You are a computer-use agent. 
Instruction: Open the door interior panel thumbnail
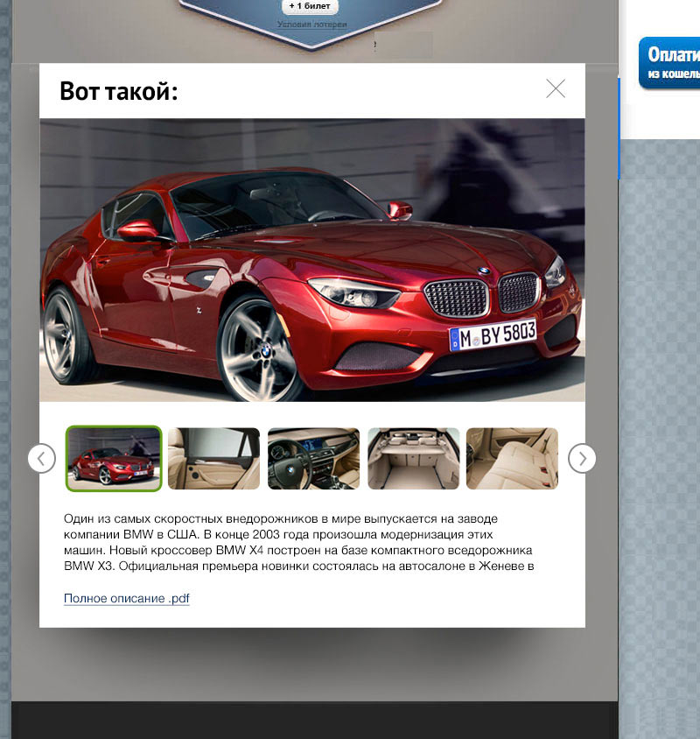(x=213, y=458)
